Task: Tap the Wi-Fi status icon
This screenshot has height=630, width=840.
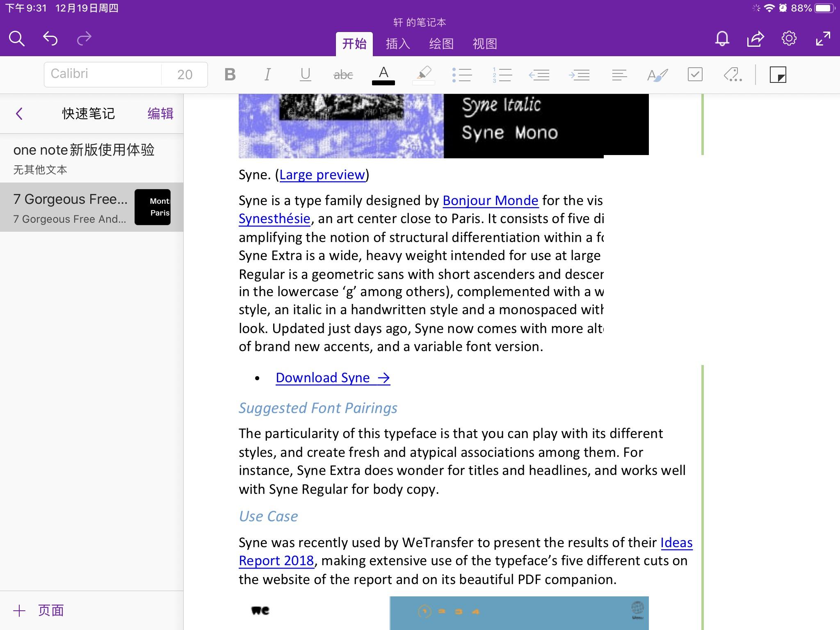Action: coord(769,8)
